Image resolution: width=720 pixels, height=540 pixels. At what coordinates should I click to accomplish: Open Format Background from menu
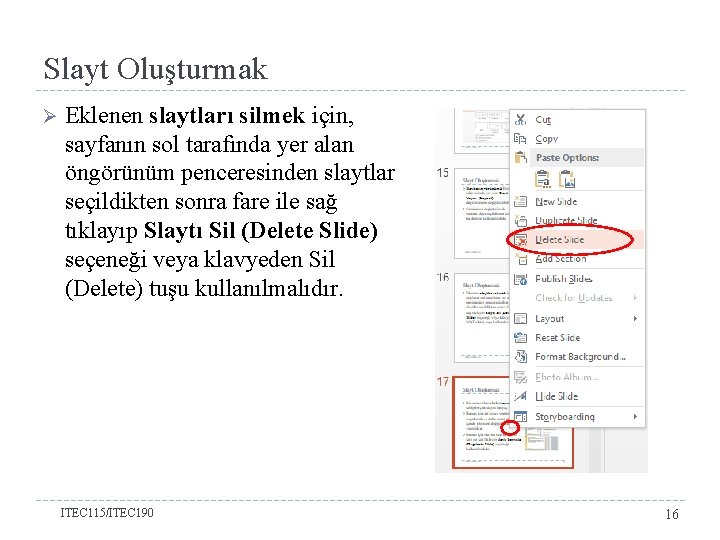tap(578, 357)
